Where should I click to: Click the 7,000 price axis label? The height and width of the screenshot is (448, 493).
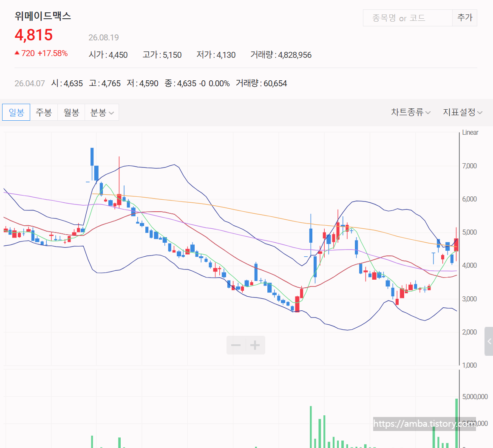pyautogui.click(x=470, y=166)
